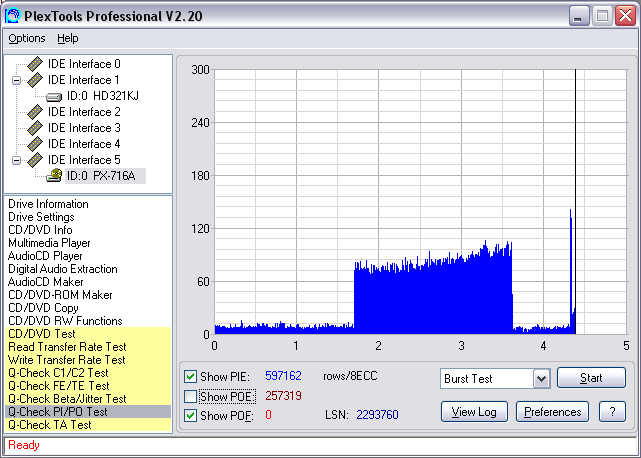Click the rows/8ECC label
The height and width of the screenshot is (458, 641).
tap(350, 376)
